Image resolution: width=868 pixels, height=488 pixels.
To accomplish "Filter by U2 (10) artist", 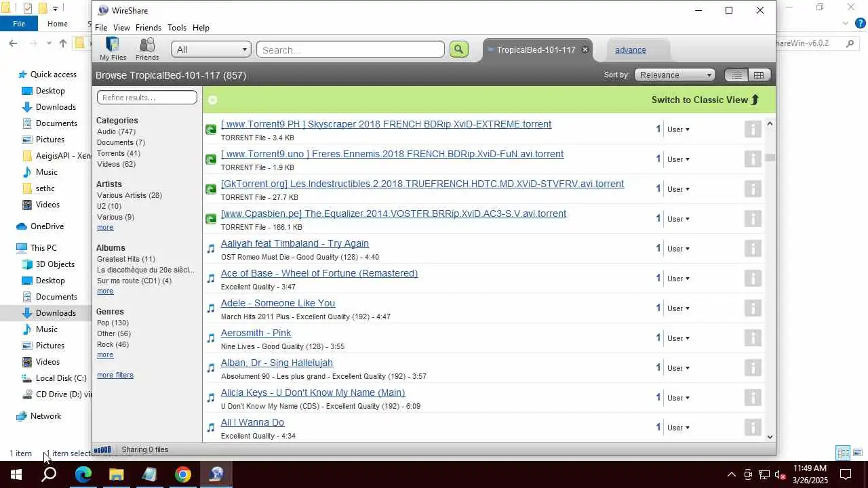I will tap(109, 206).
